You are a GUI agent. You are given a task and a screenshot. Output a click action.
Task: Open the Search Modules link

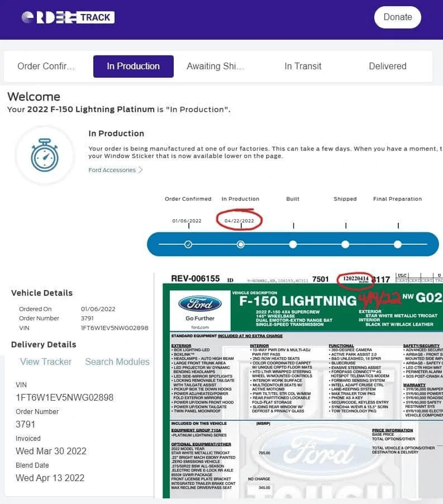117,362
